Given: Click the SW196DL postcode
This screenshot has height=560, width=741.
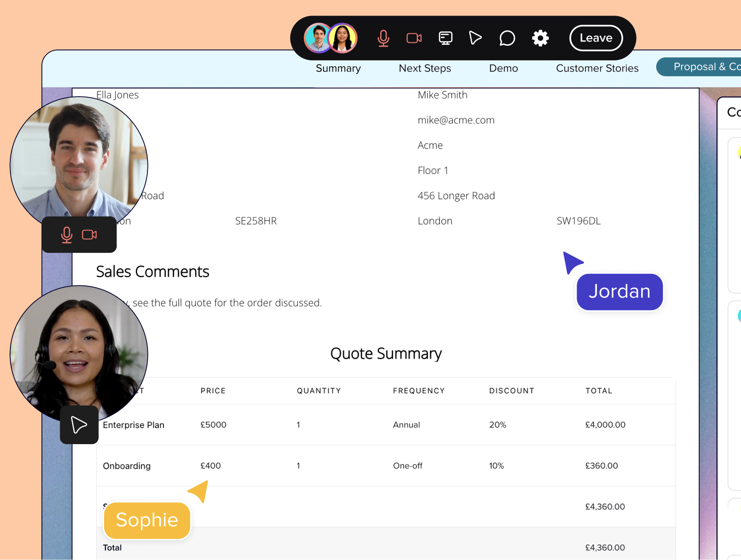Looking at the screenshot, I should (578, 221).
